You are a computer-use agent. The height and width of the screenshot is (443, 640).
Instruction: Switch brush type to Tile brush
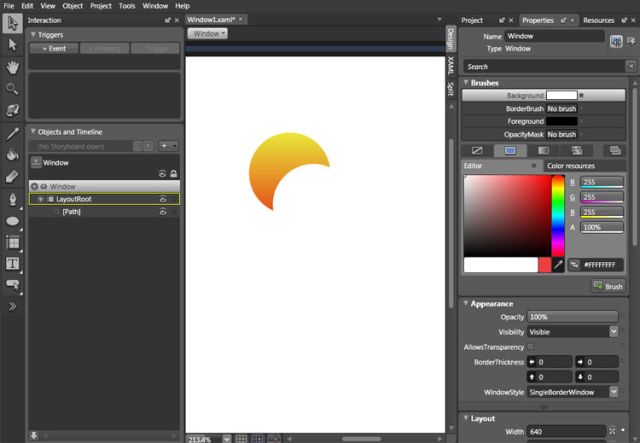[576, 151]
